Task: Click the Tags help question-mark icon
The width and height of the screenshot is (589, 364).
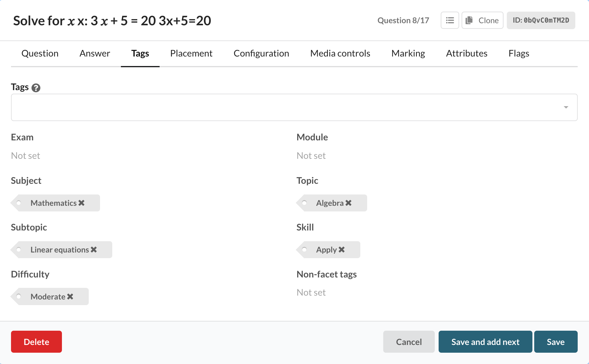Action: pyautogui.click(x=36, y=88)
